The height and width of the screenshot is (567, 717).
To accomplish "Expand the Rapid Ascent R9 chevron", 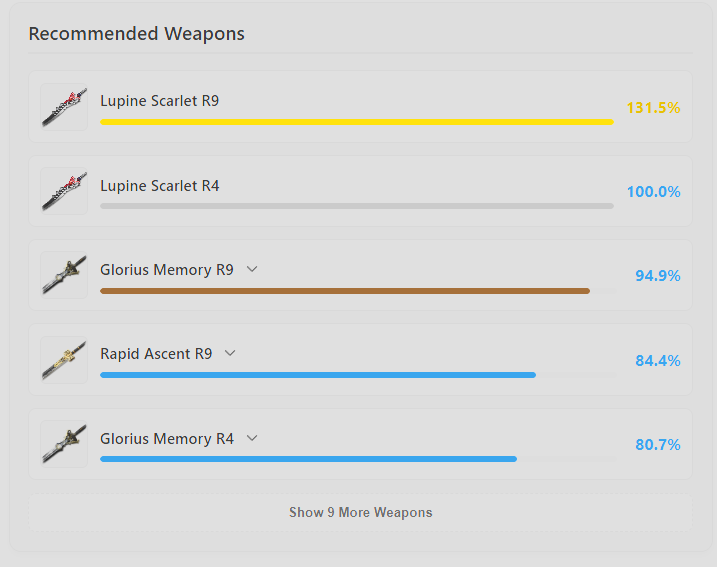I will point(230,354).
